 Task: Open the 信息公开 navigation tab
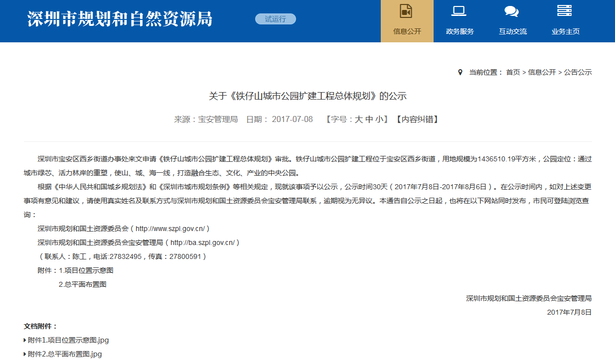click(x=407, y=31)
